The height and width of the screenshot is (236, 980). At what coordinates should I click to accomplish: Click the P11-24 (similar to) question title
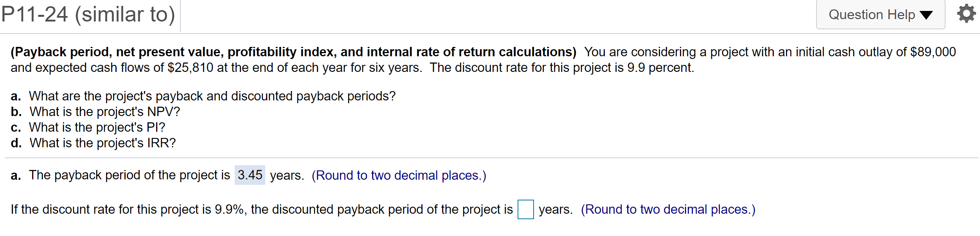(x=88, y=14)
